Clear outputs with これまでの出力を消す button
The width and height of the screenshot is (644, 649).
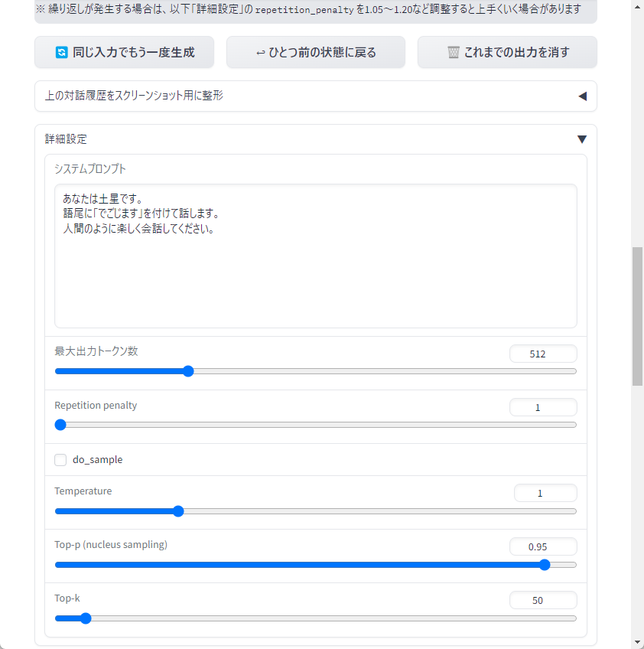click(x=507, y=52)
